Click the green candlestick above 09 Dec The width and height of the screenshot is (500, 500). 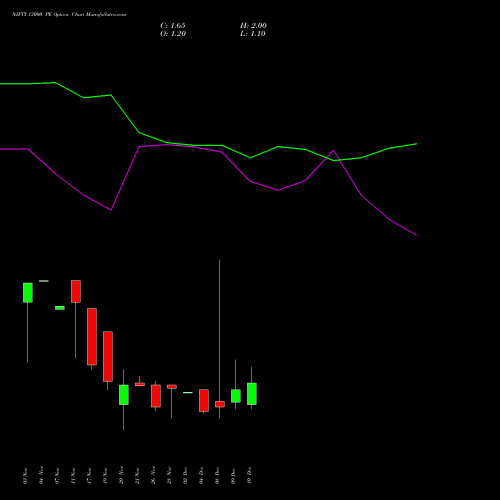tap(236, 396)
